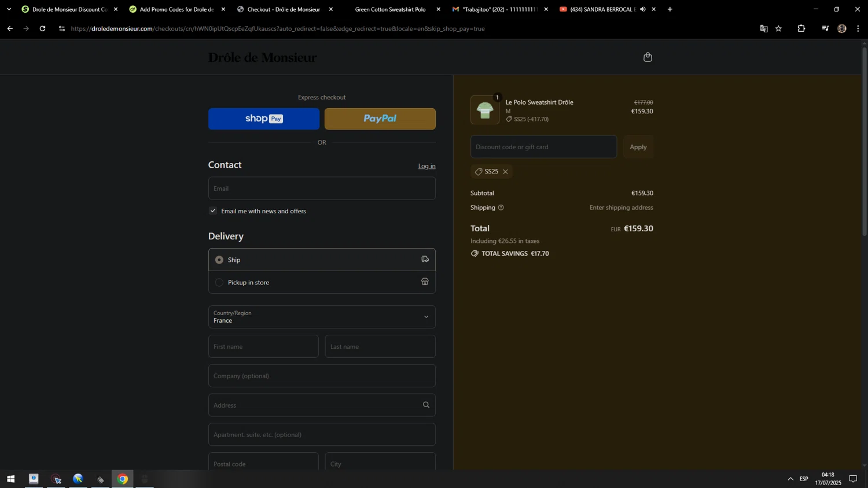Click the TOTAL SAVINGS €17.70 text

click(x=515, y=253)
